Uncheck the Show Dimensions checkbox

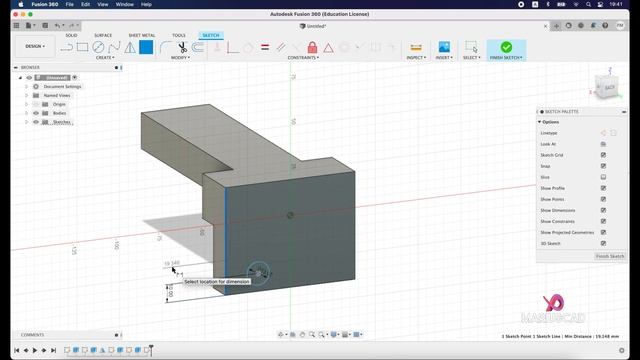click(x=603, y=210)
